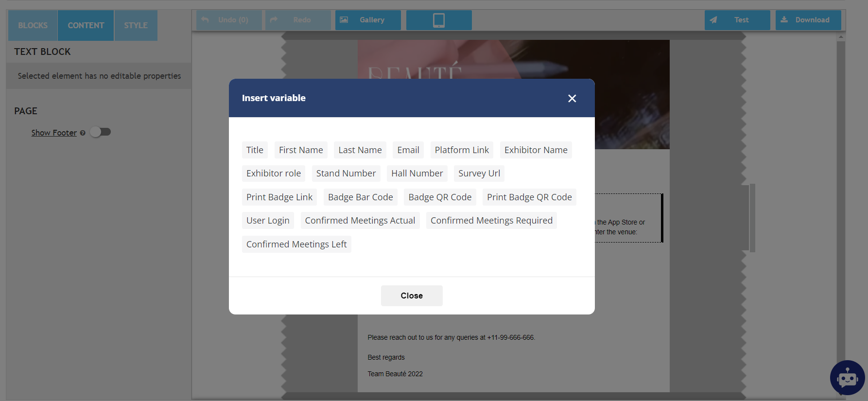Open the image Gallery
Viewport: 868px width, 401px height.
368,20
